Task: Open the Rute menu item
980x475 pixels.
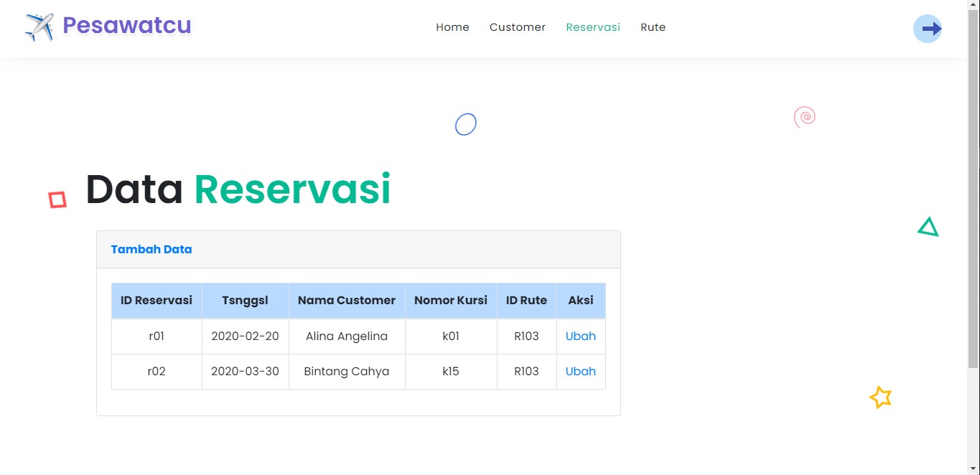Action: click(653, 27)
